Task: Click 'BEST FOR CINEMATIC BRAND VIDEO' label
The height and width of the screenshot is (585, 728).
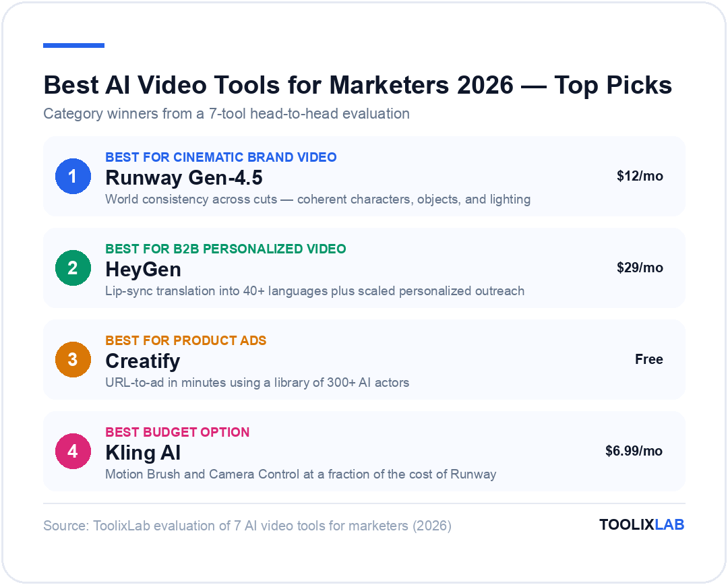Action: [221, 158]
